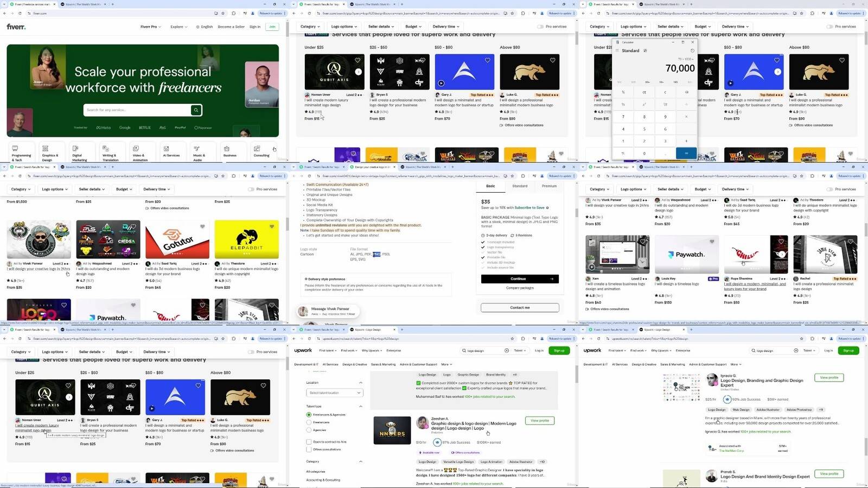Gotutor window: toggle Pro services switch
Image resolution: width=868 pixels, height=488 pixels.
click(251, 189)
